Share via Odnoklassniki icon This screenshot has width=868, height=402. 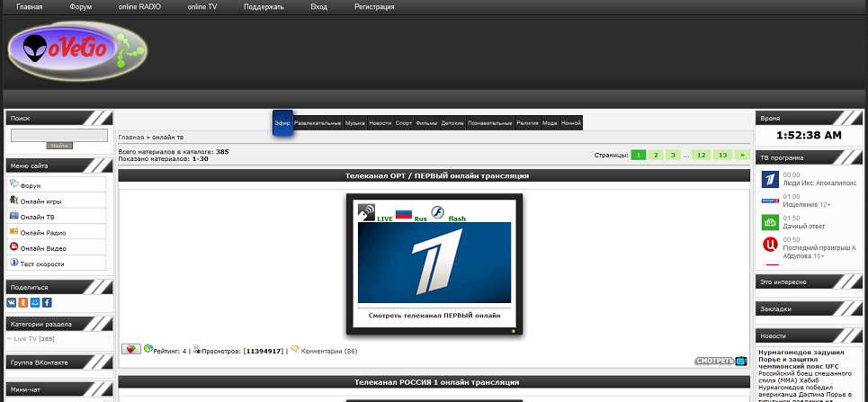(x=23, y=302)
